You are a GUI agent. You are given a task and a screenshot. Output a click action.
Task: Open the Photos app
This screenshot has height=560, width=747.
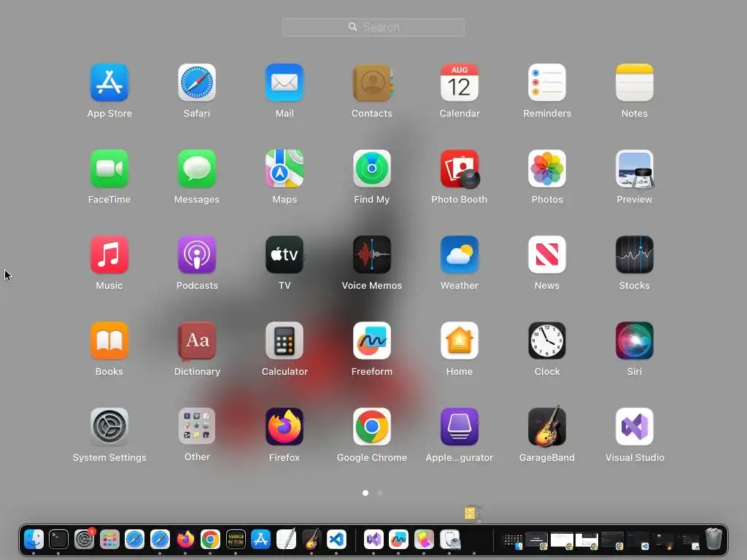click(547, 168)
